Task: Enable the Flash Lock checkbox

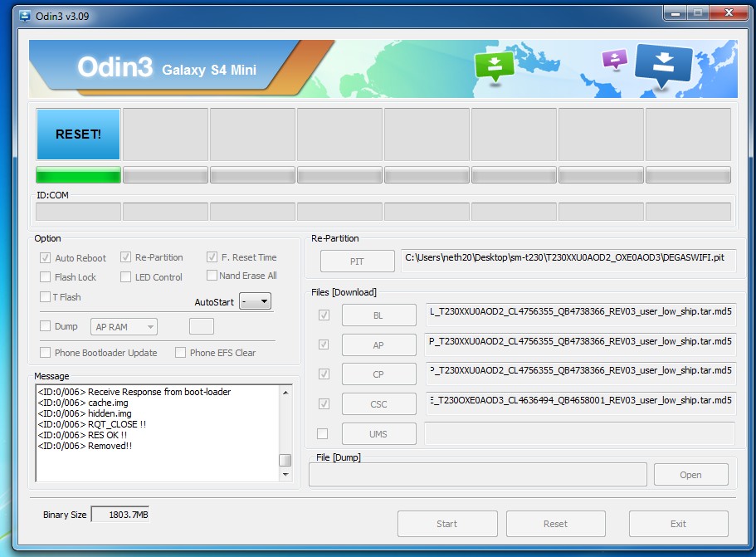Action: pyautogui.click(x=46, y=276)
